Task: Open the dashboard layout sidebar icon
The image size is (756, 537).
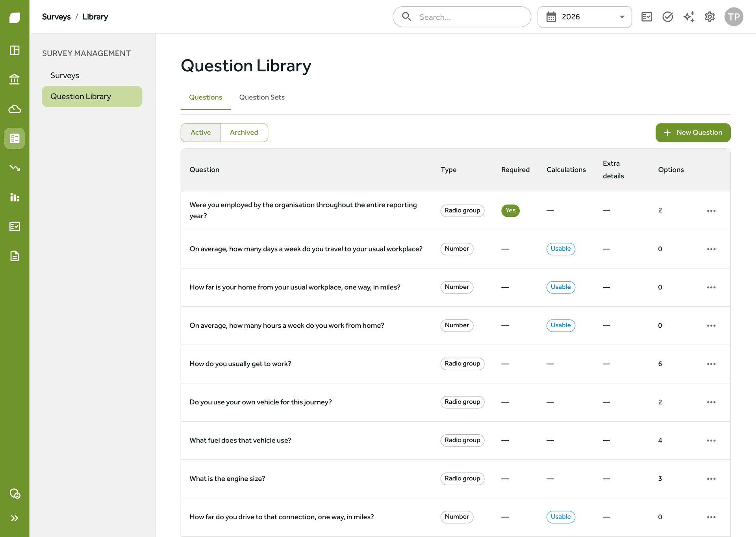Action: [15, 50]
